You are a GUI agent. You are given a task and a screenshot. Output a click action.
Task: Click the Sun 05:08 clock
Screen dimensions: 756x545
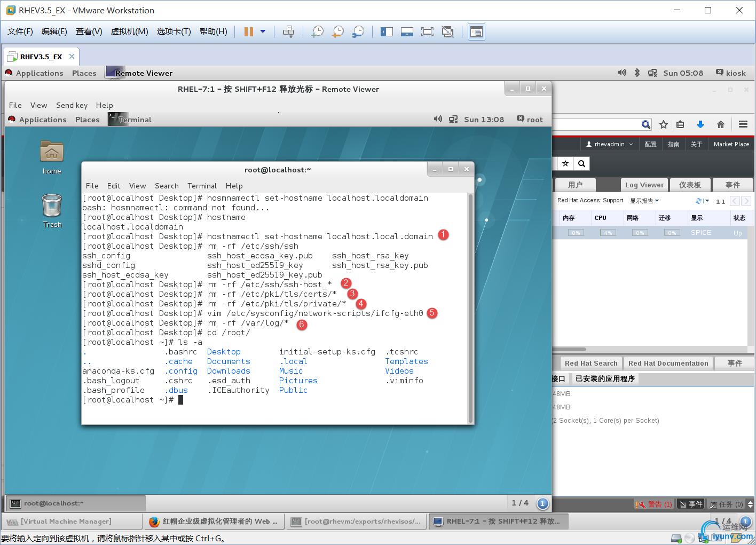tap(683, 73)
